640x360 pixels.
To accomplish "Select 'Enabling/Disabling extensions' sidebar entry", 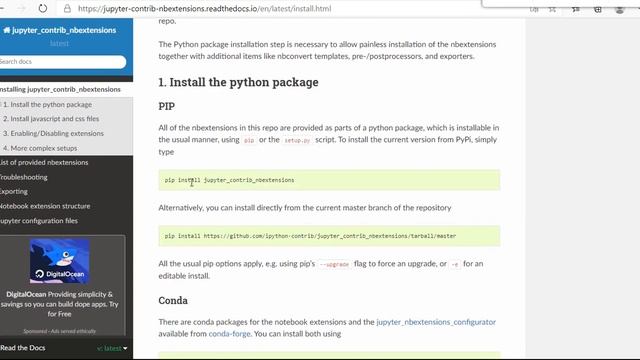I will tap(53, 133).
